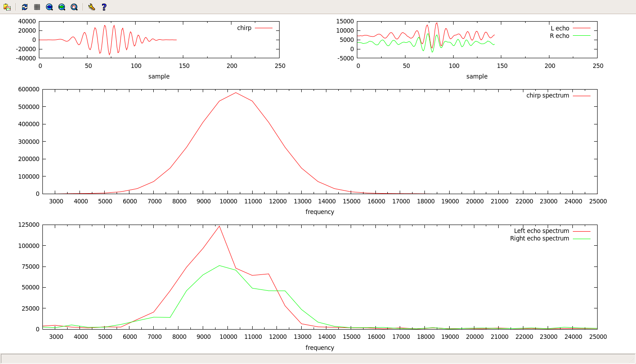Click the chirp waveform in top-left plot
This screenshot has width=636, height=364.
coord(105,26)
